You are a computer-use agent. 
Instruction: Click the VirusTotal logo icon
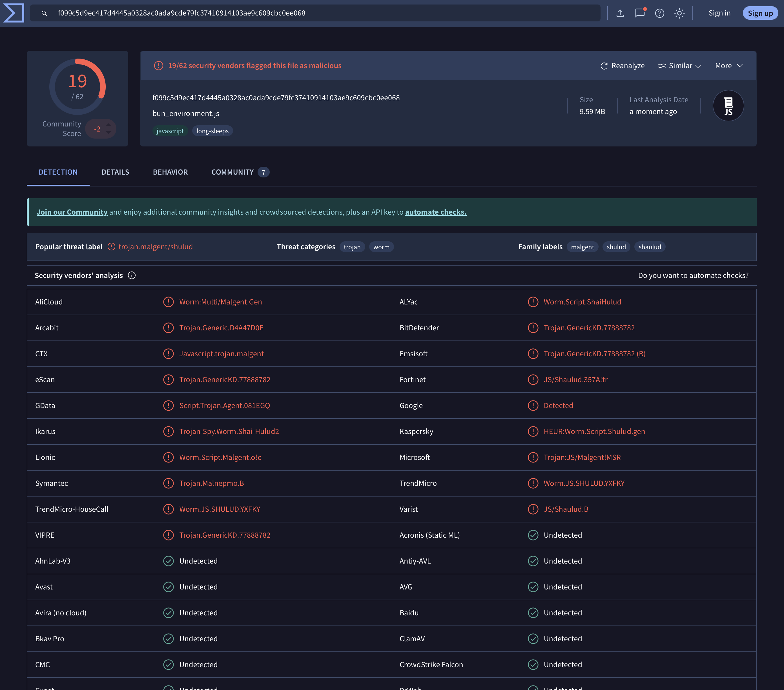[x=14, y=13]
